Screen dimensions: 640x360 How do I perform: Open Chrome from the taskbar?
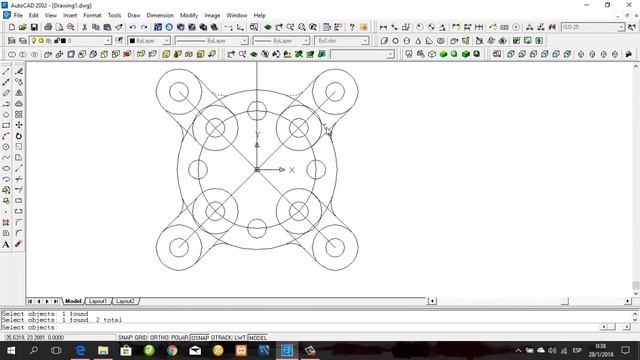pos(172,351)
